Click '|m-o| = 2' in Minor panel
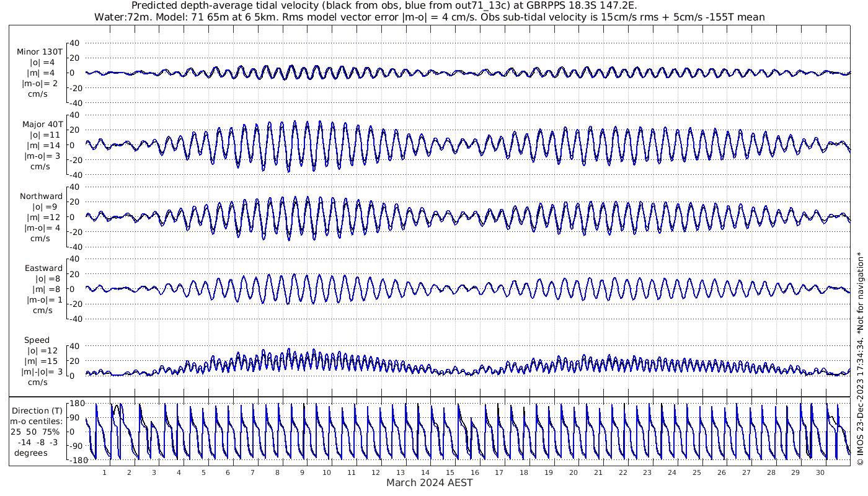Viewport: 868px width, 496px height. [40, 83]
